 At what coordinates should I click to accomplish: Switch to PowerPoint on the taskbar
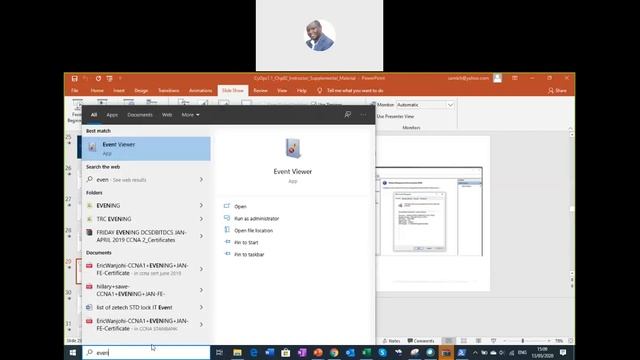[x=318, y=353]
